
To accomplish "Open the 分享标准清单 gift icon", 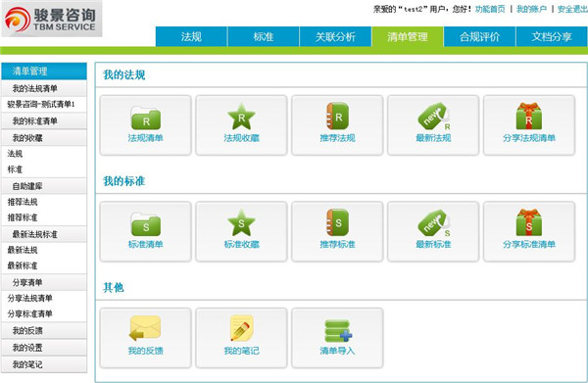I will coord(529,222).
